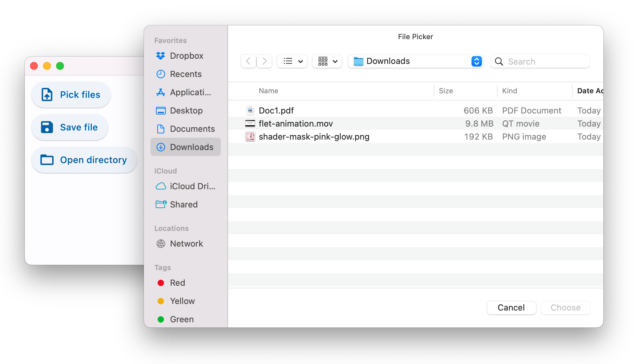The width and height of the screenshot is (634, 364).
Task: Open Recents from the sidebar
Action: pos(185,74)
